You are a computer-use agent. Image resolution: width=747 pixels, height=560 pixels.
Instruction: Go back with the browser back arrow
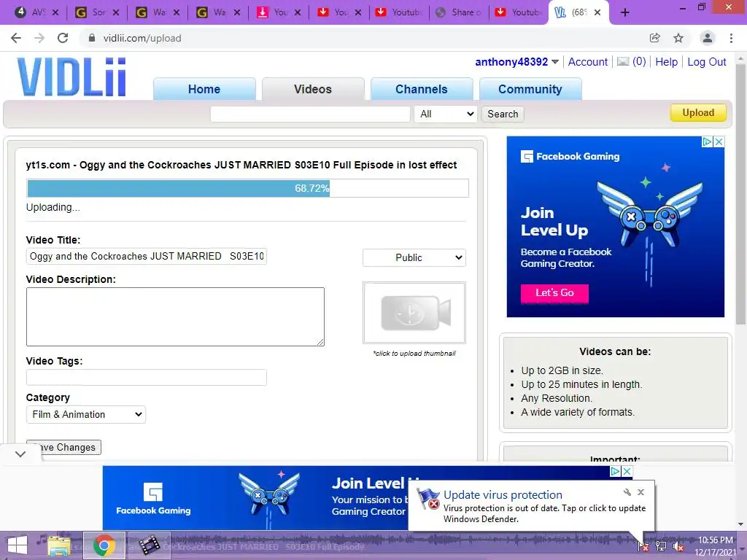16,38
